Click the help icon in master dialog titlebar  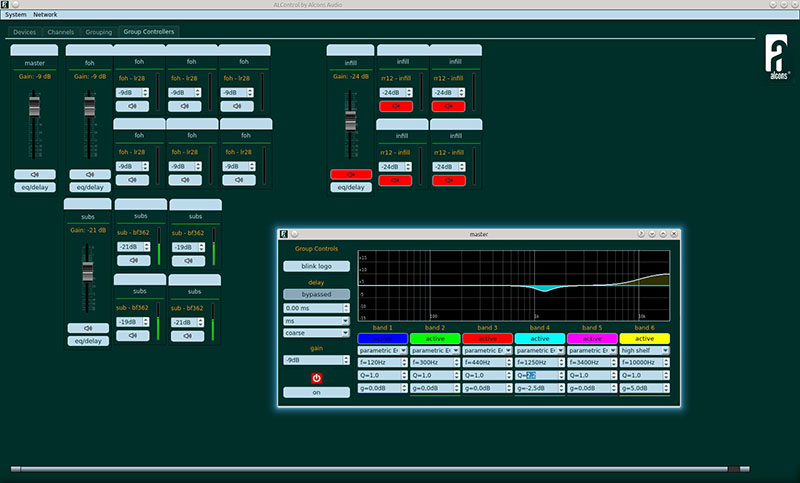641,234
